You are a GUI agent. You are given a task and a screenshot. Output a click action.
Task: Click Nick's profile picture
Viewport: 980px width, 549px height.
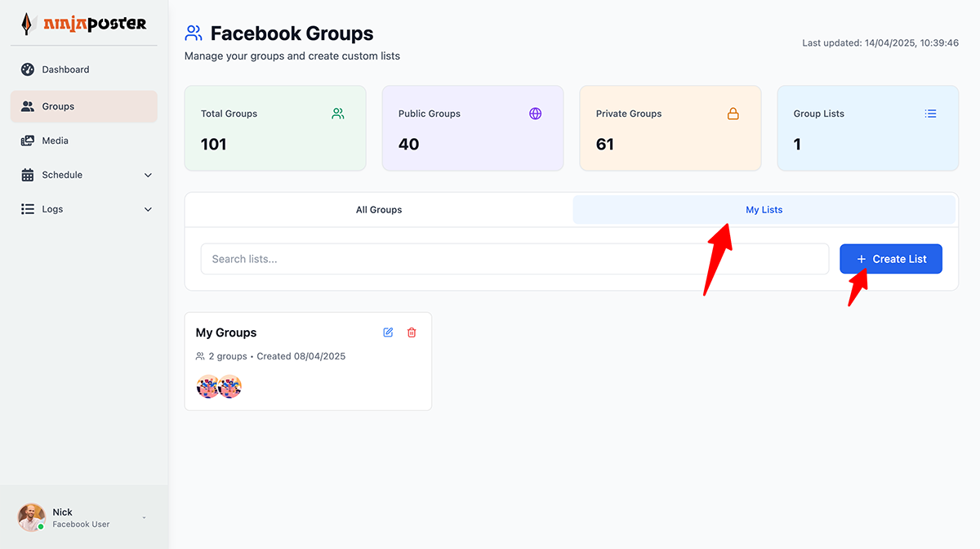[32, 517]
